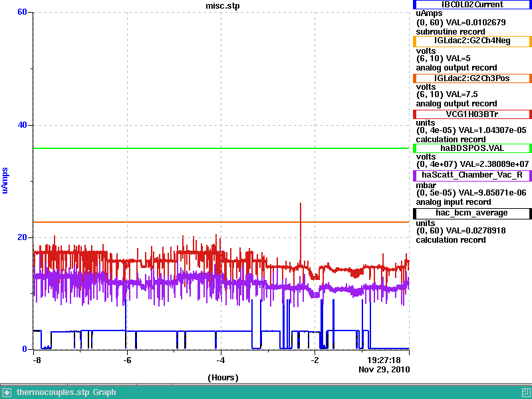Viewport: 532px width, 399px height.
Task: Click the subroutine record label
Action: [450, 32]
